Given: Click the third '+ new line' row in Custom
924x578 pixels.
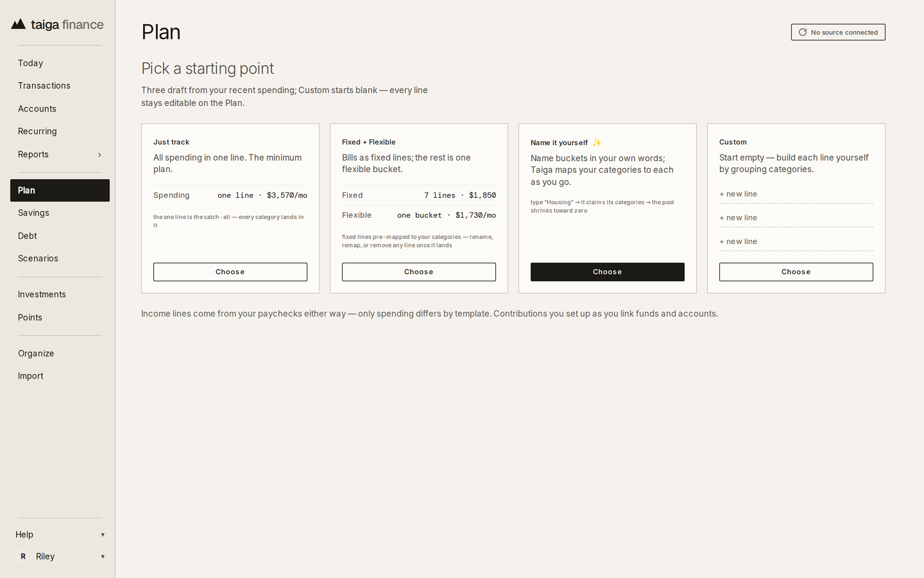Looking at the screenshot, I should pos(796,241).
